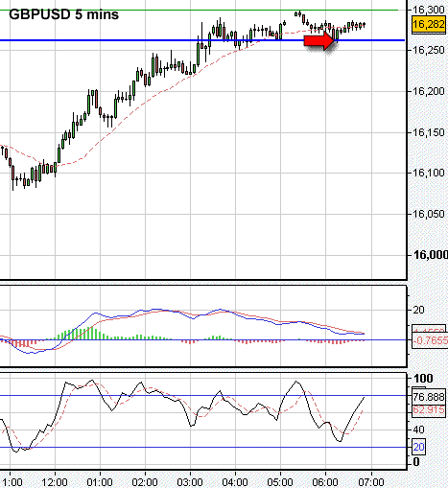The image size is (448, 488).
Task: Select the 12:00 time axis label
Action: pyautogui.click(x=55, y=482)
